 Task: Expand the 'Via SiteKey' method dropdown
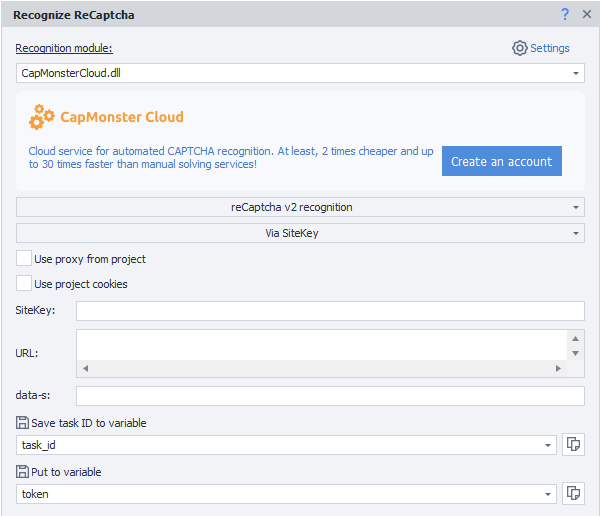coord(576,233)
